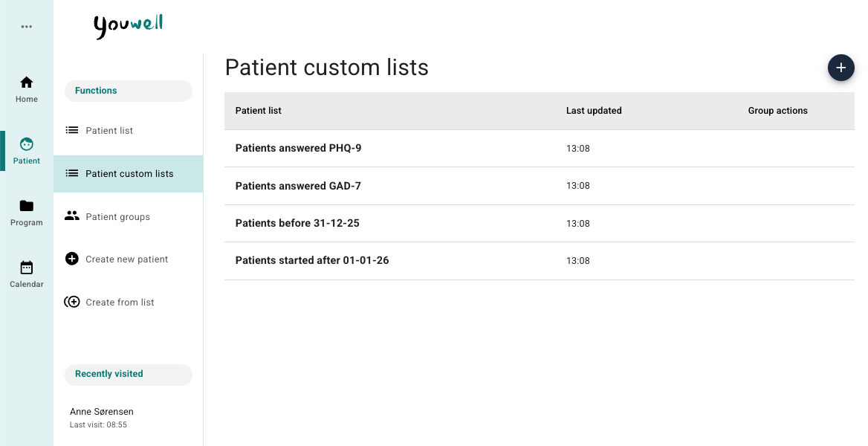
Task: Open Patients answered GAD-7 list
Action: point(298,186)
